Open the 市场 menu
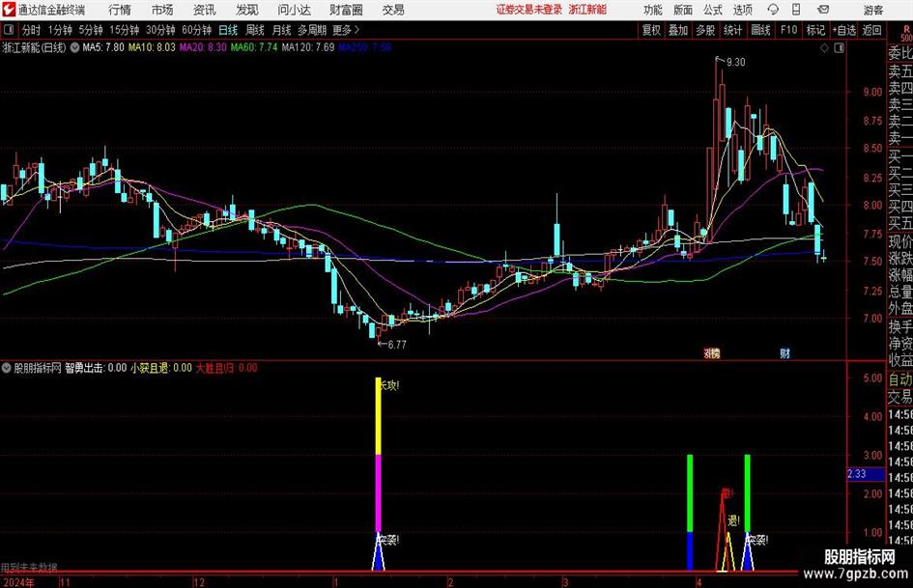The height and width of the screenshot is (588, 913). (162, 10)
